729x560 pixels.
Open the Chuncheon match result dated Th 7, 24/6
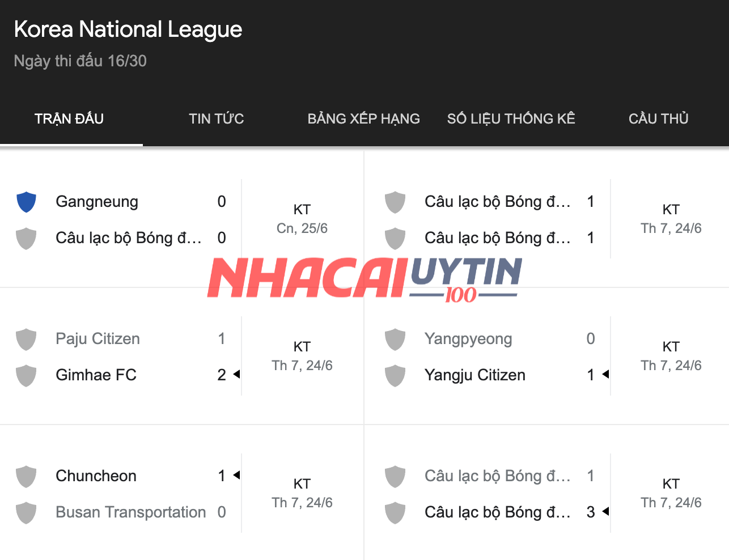[302, 493]
